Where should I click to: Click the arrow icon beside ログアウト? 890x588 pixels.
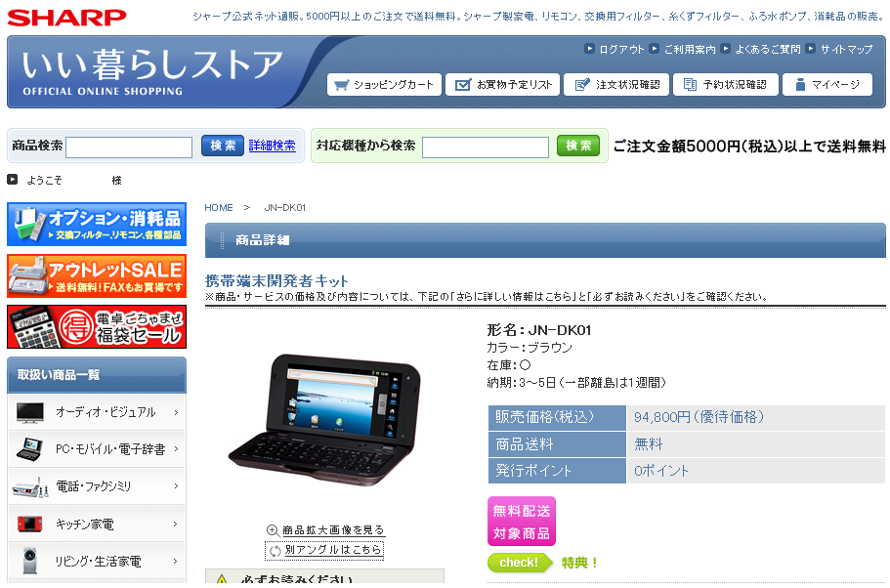click(589, 49)
